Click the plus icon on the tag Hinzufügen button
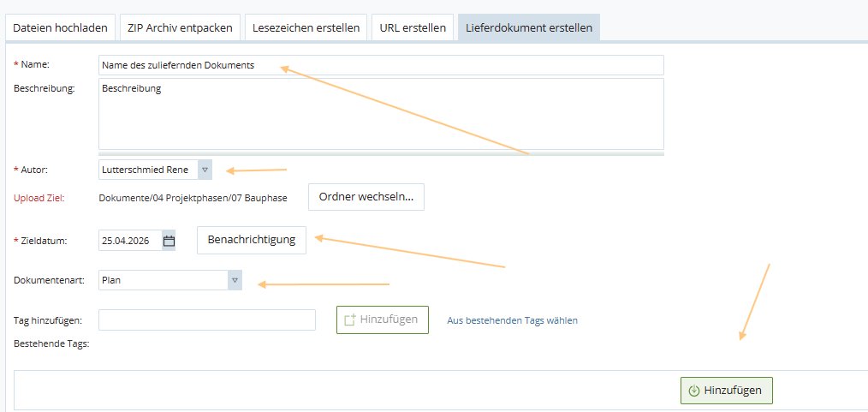Viewport: 868px width, 412px height. pos(349,320)
